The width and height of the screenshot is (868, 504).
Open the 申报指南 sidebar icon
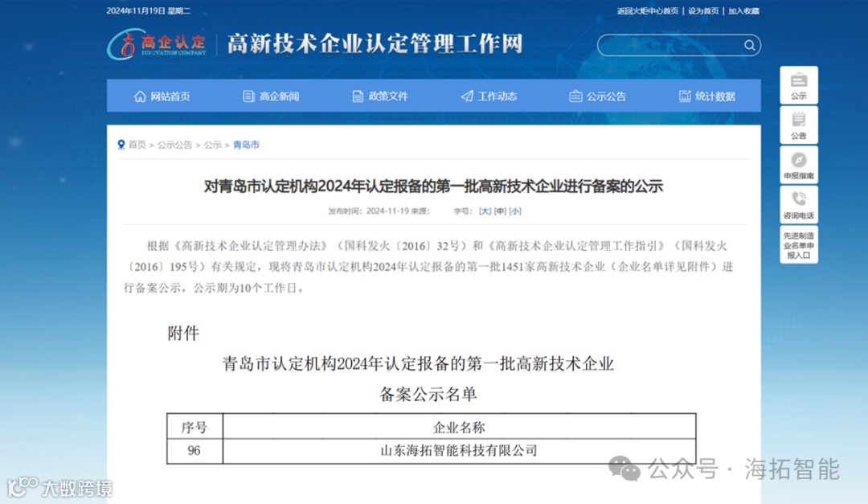(x=799, y=165)
